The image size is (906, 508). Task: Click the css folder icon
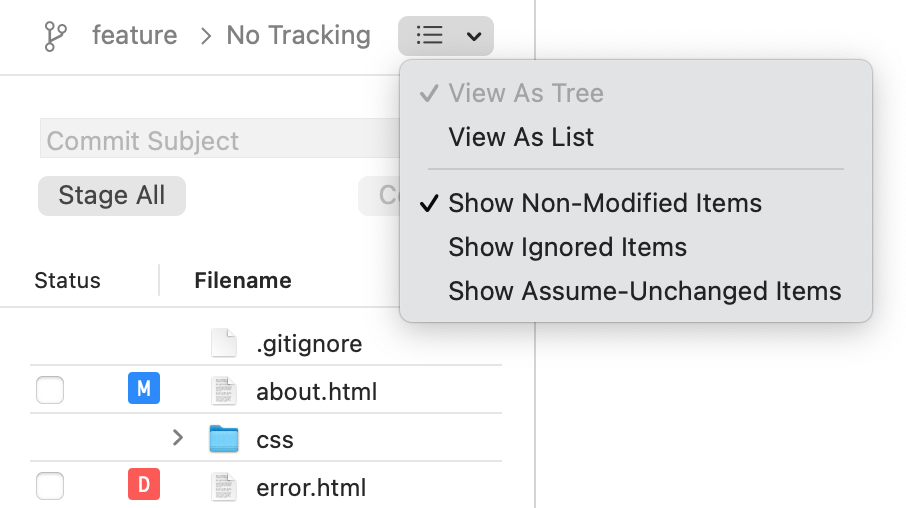[224, 438]
